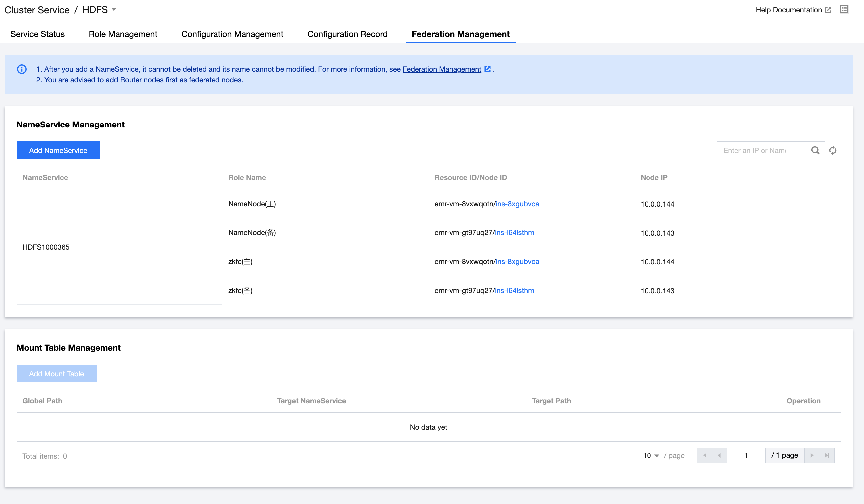
Task: Go to first page pagination arrow
Action: coord(704,455)
